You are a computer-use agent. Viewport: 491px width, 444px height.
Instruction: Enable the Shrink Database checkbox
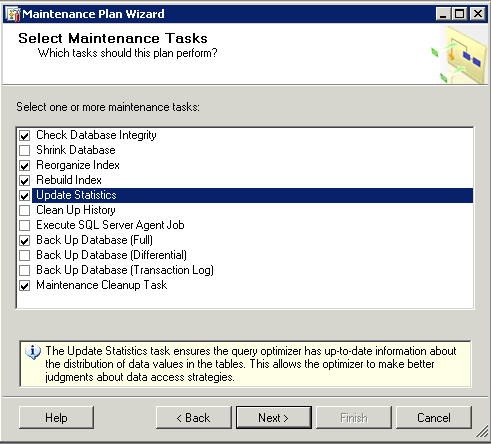[25, 151]
